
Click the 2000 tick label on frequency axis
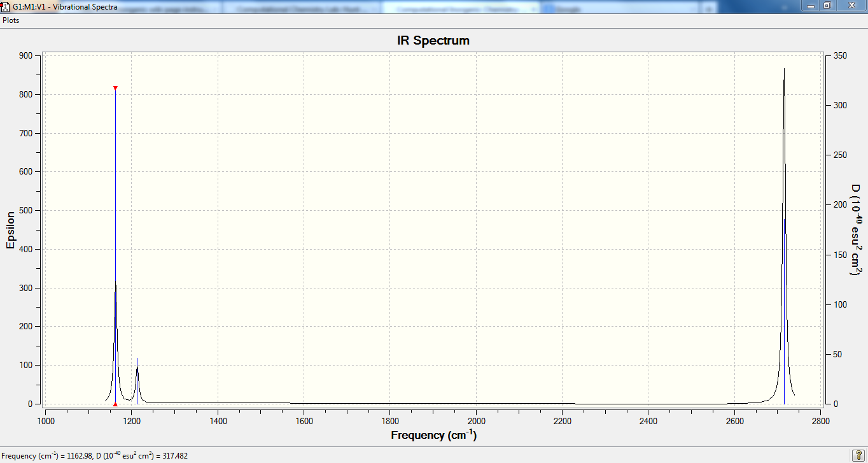pyautogui.click(x=476, y=421)
